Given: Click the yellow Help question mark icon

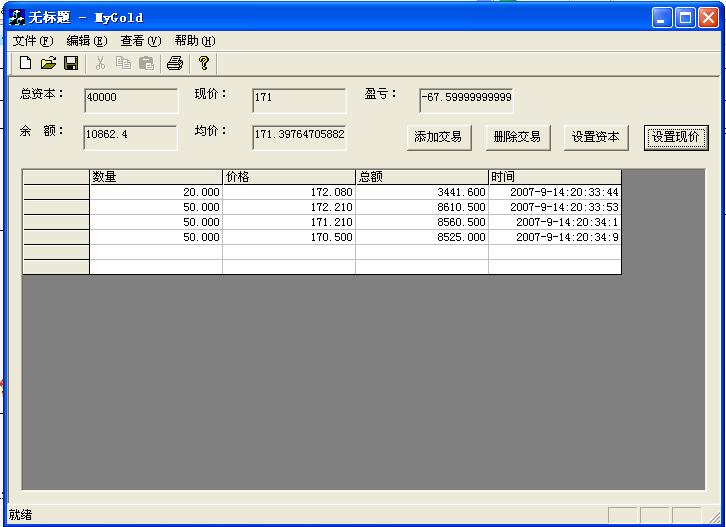Looking at the screenshot, I should [203, 63].
